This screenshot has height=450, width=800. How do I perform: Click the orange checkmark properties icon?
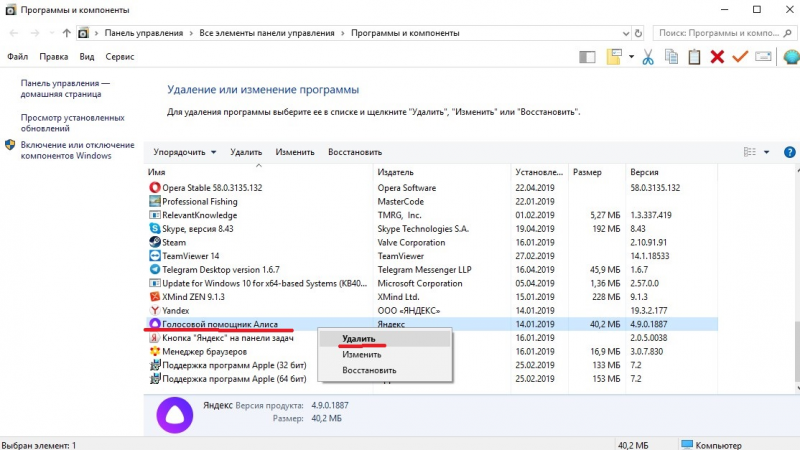pos(740,57)
